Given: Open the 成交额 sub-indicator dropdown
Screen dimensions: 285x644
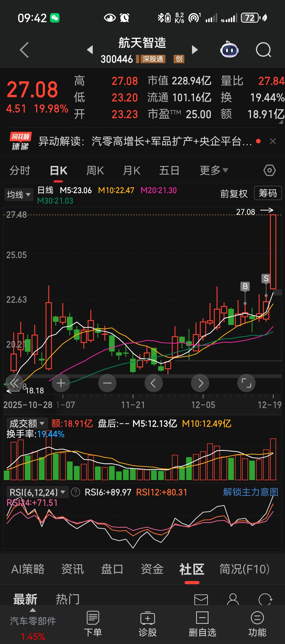Looking at the screenshot, I should pos(27,423).
